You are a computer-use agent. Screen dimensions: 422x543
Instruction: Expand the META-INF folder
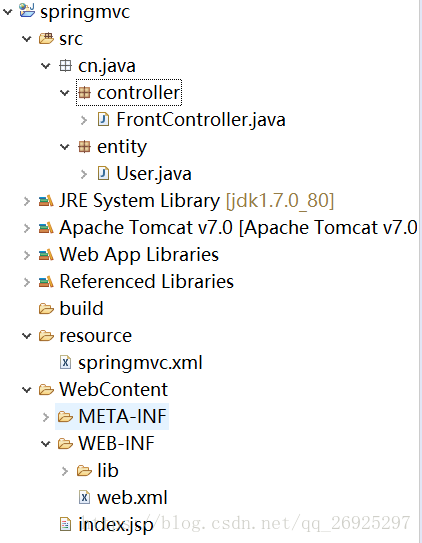[46, 417]
